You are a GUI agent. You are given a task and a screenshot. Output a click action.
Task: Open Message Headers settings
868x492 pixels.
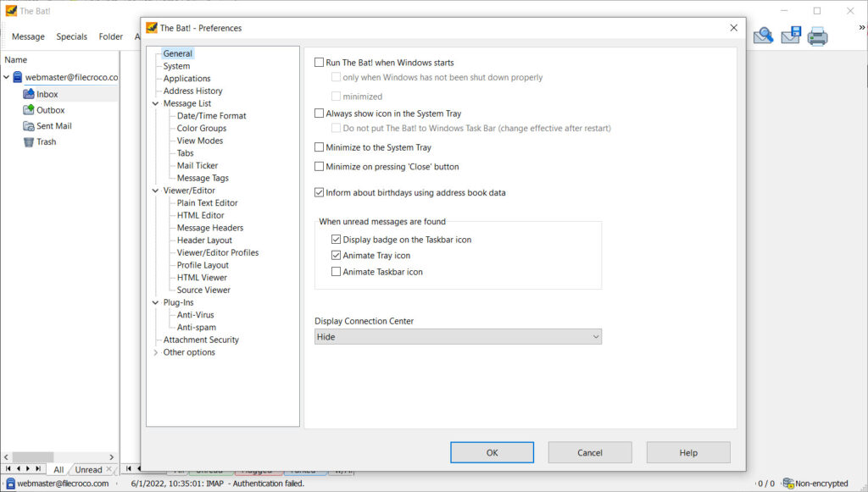(210, 228)
